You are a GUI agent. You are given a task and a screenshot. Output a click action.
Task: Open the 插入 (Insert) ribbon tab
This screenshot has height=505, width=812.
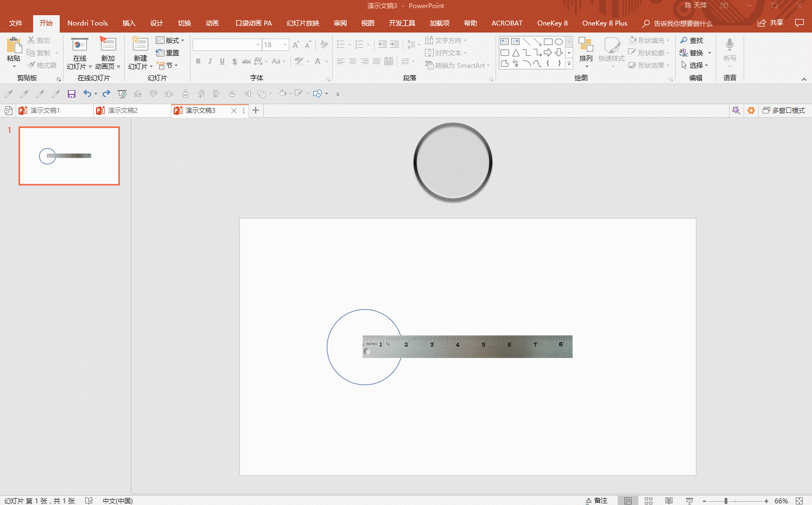pos(129,23)
